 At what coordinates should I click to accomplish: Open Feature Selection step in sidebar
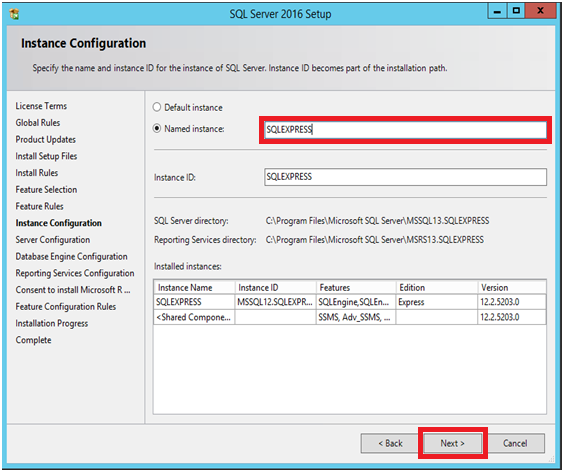click(46, 190)
